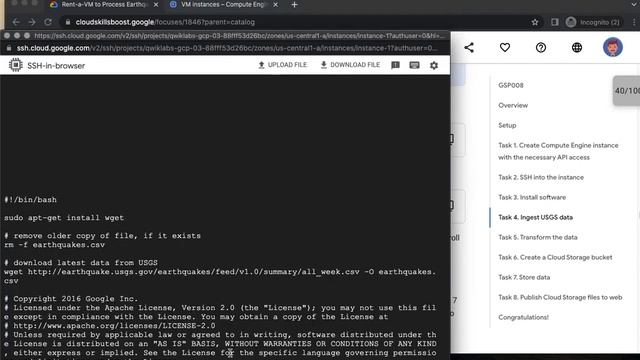Image resolution: width=640 pixels, height=360 pixels.
Task: Click the Incognito profile indicator
Action: pos(593,22)
